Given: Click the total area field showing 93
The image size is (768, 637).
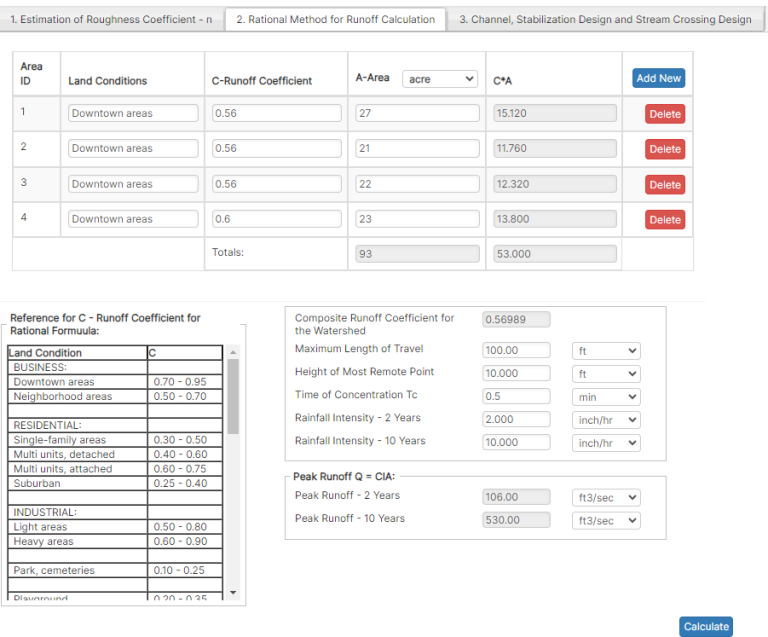Looking at the screenshot, I should (x=417, y=254).
